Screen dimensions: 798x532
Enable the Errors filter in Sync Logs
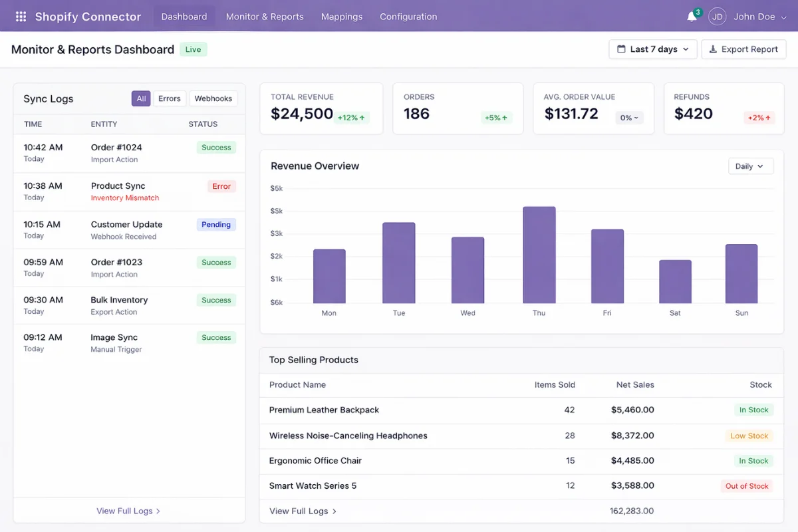(x=170, y=98)
